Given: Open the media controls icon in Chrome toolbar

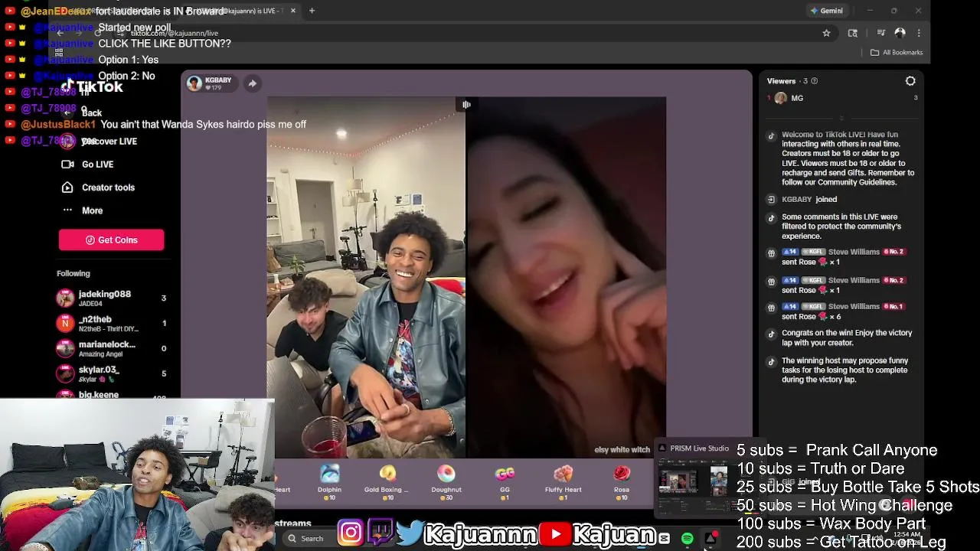Looking at the screenshot, I should (880, 33).
